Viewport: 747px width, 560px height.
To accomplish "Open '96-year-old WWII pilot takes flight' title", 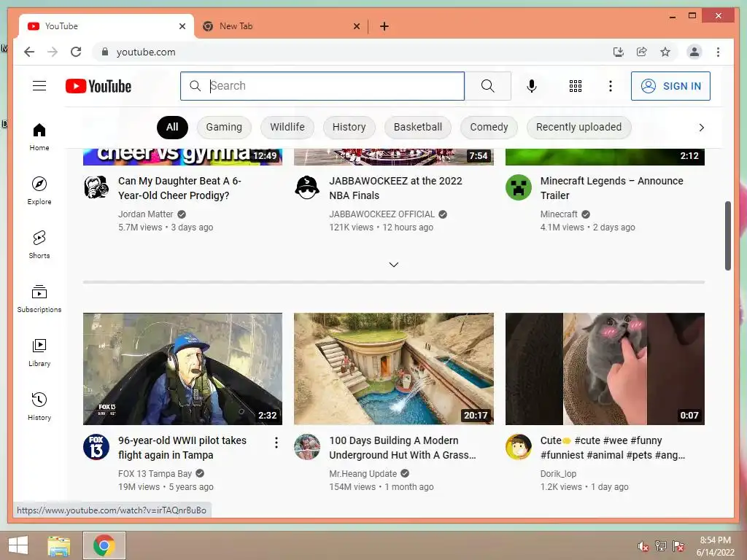I will [182, 448].
